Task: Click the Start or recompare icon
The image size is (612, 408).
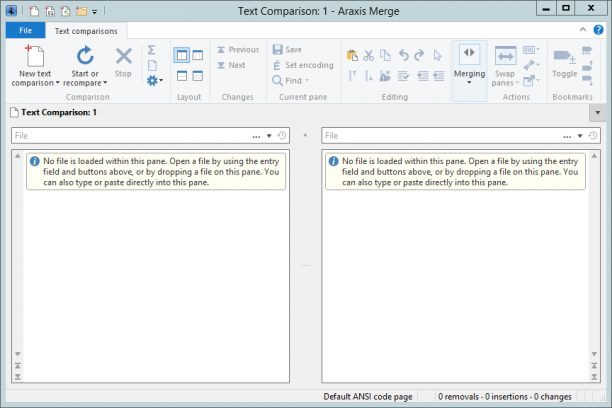Action: point(85,56)
